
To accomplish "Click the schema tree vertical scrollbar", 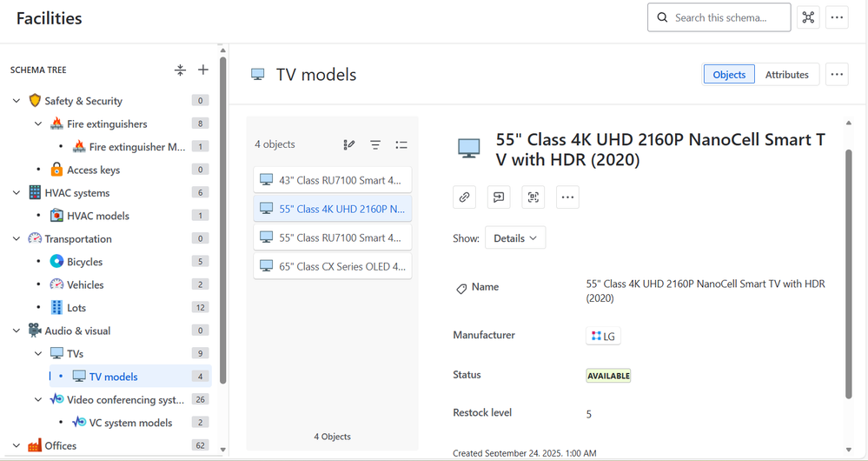I will point(223,221).
